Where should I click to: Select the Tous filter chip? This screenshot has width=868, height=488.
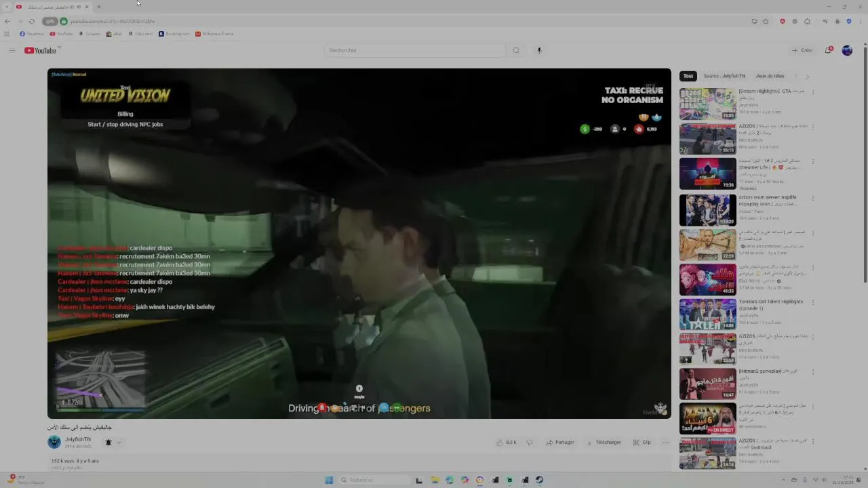click(x=688, y=76)
